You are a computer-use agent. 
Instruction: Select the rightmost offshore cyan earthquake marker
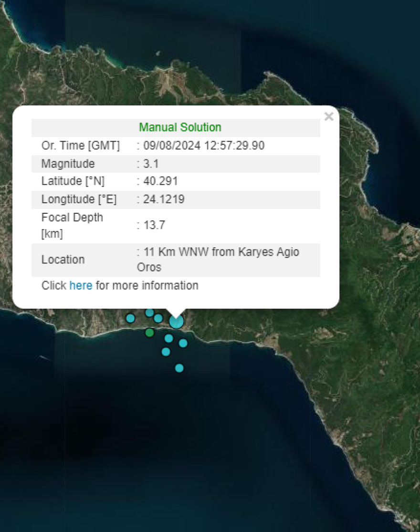[x=183, y=343]
